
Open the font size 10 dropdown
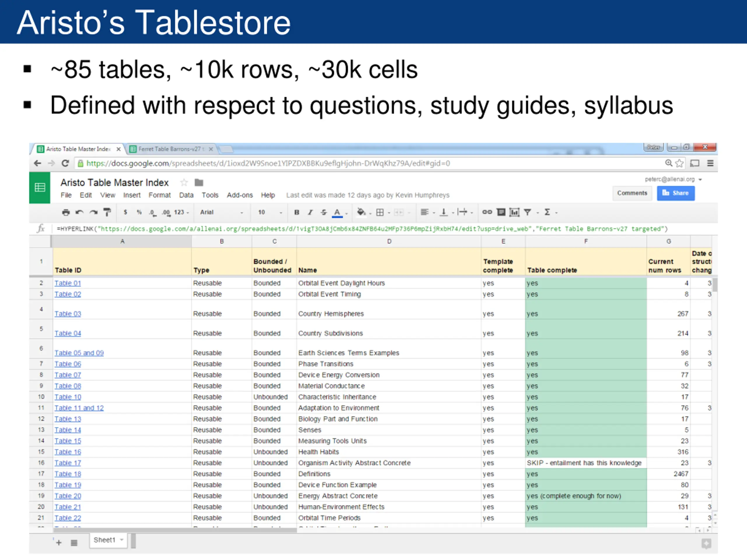(x=270, y=212)
